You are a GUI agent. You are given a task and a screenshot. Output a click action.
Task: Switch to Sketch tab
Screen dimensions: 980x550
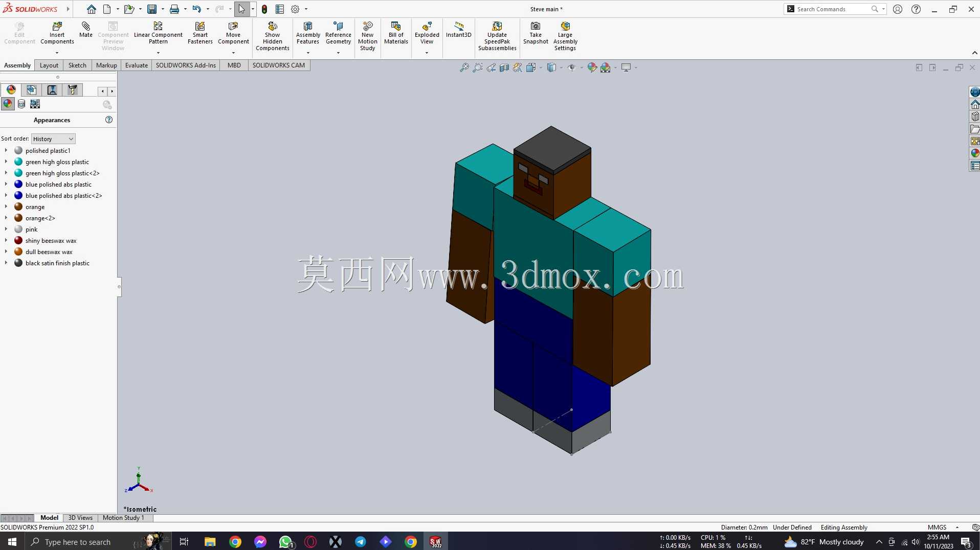(x=77, y=65)
